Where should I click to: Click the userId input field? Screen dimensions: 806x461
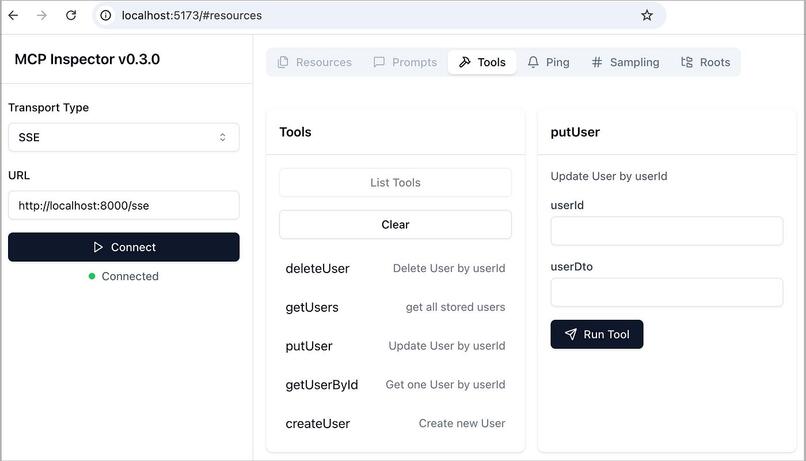coord(667,231)
